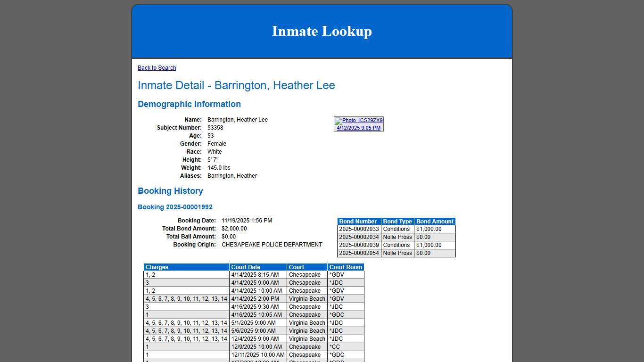Click the Booking History heading

pyautogui.click(x=170, y=191)
